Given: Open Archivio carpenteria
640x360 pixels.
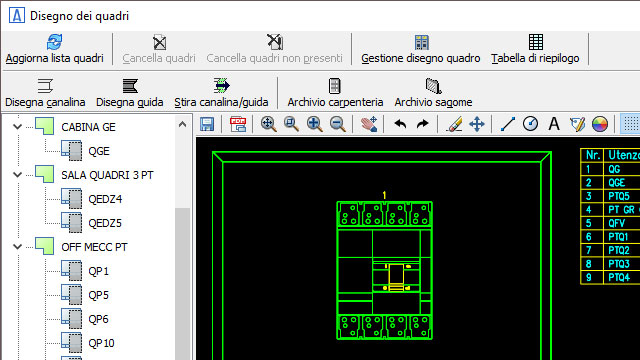Looking at the screenshot, I should (x=335, y=93).
